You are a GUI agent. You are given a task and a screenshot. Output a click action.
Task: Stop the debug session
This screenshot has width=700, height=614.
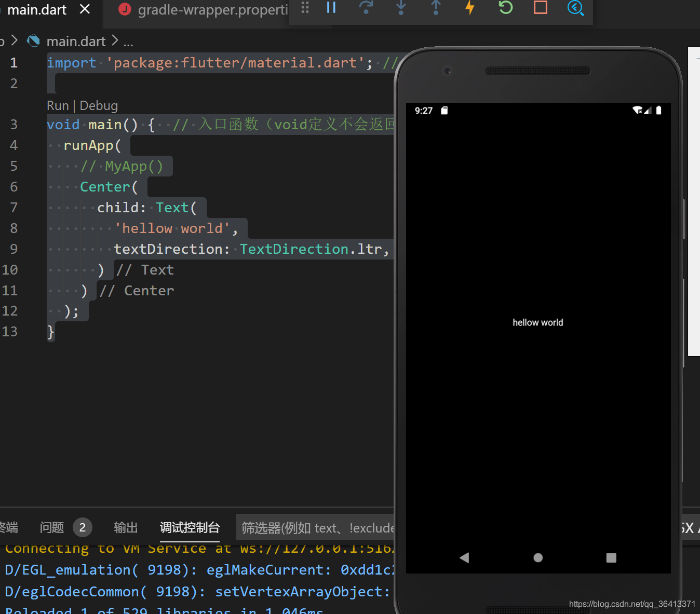541,7
